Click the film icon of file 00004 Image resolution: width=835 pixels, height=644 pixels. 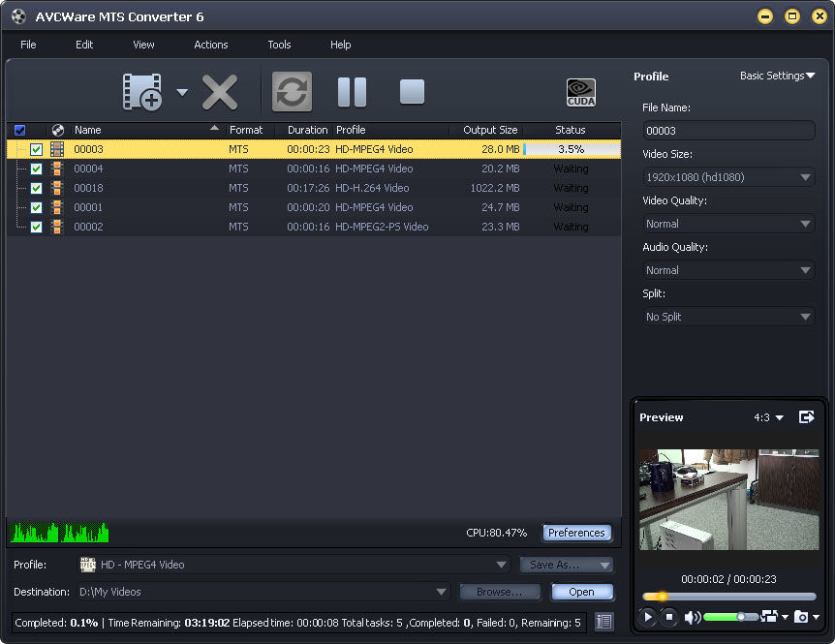click(57, 169)
